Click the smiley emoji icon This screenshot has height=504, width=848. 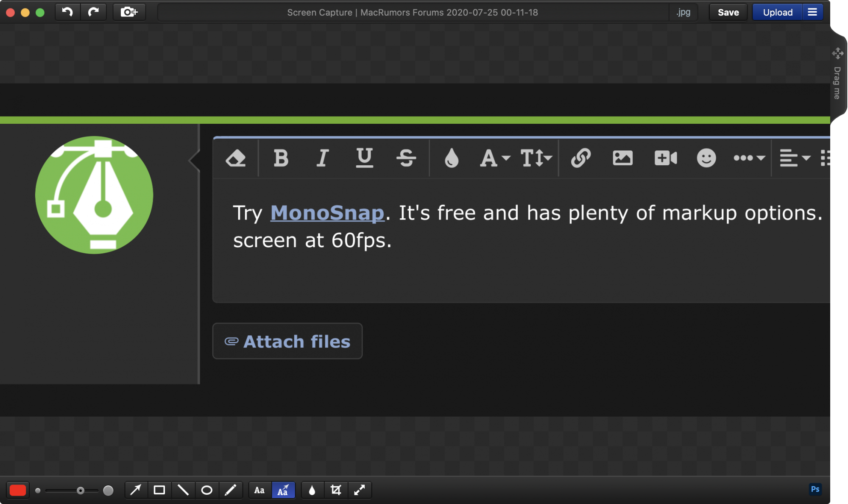point(706,158)
